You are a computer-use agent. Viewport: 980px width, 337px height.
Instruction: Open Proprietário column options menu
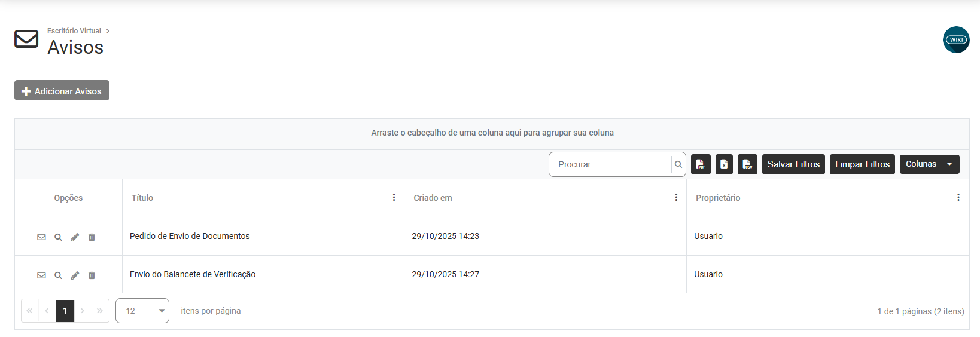click(958, 198)
